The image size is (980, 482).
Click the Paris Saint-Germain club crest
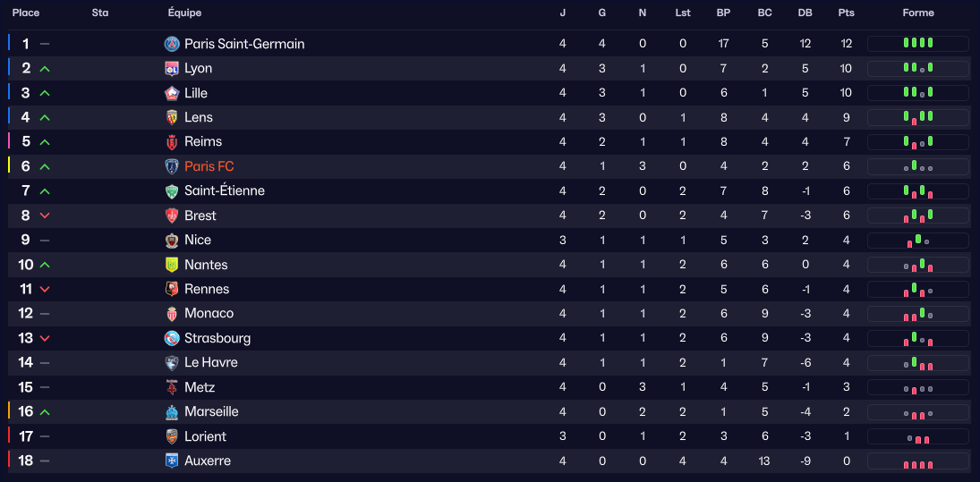click(x=172, y=44)
